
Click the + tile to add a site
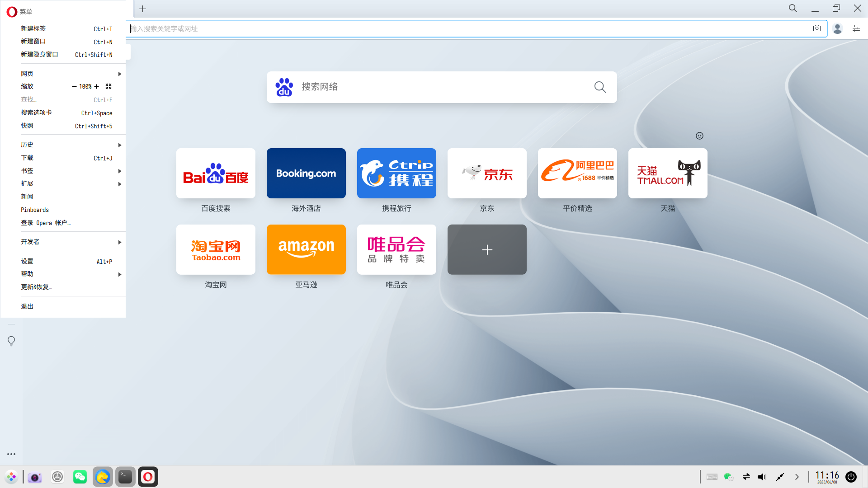pyautogui.click(x=487, y=249)
